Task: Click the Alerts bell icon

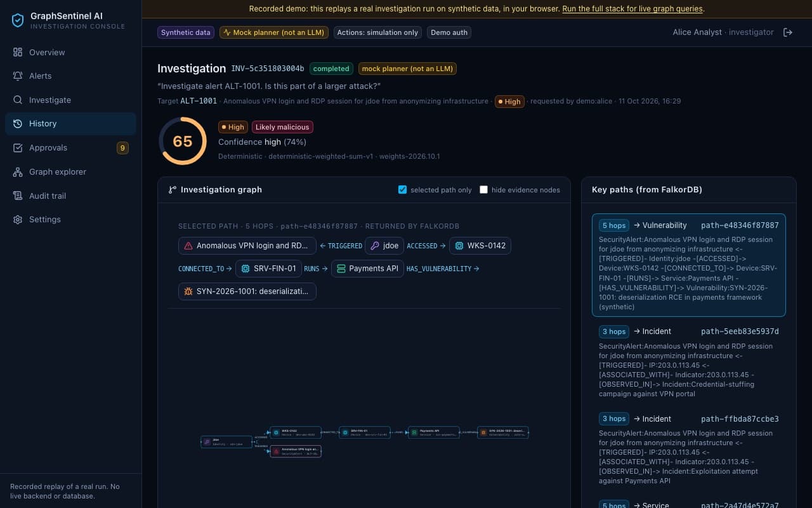Action: click(18, 76)
